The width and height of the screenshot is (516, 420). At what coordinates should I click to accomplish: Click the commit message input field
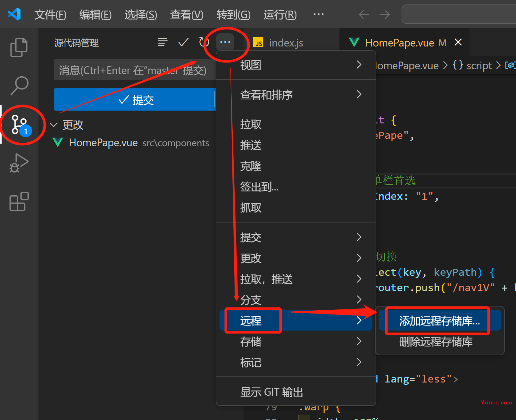point(135,70)
